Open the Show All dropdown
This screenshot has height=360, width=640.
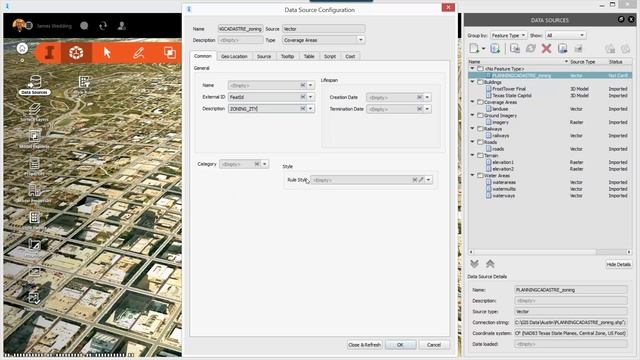click(565, 36)
